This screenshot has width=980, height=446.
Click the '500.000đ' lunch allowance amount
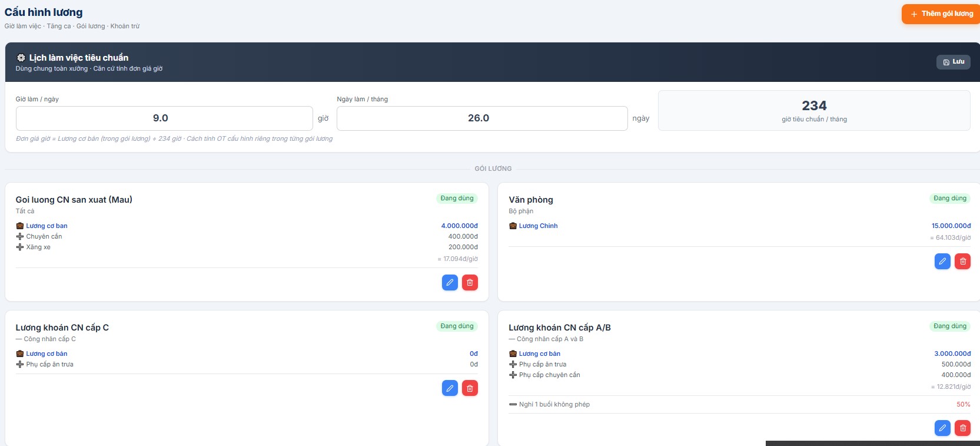956,364
